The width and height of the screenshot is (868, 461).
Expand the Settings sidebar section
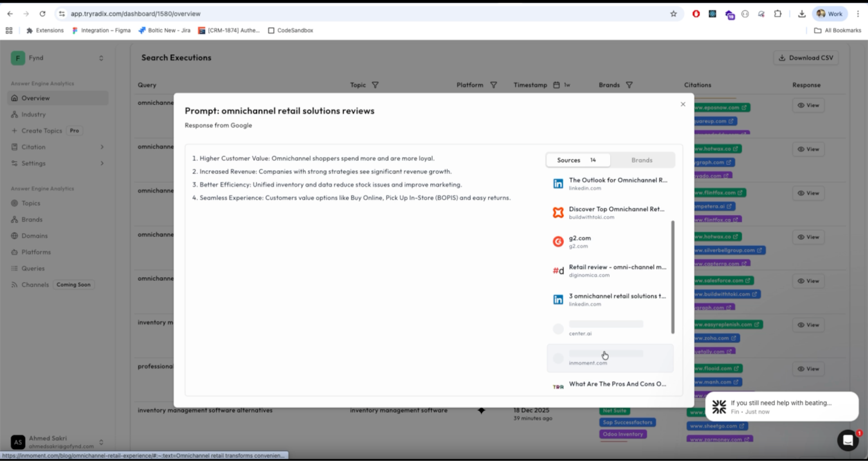click(x=58, y=163)
